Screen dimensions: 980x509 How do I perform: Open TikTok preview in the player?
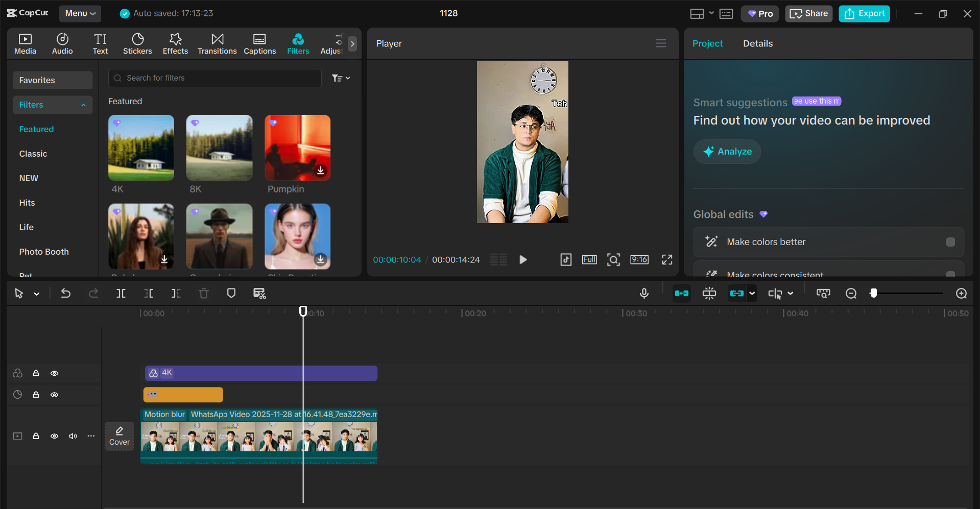coord(566,259)
